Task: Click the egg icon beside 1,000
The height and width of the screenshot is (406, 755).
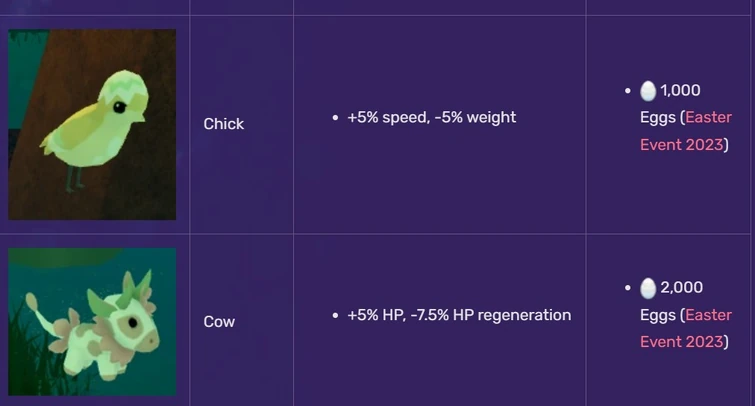Action: tap(648, 91)
